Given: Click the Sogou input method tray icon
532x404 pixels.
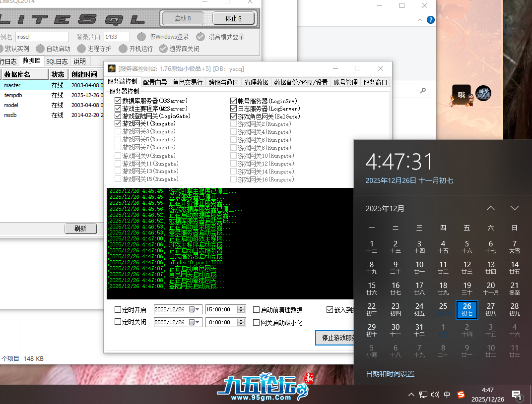Looking at the screenshot, I should [x=462, y=395].
